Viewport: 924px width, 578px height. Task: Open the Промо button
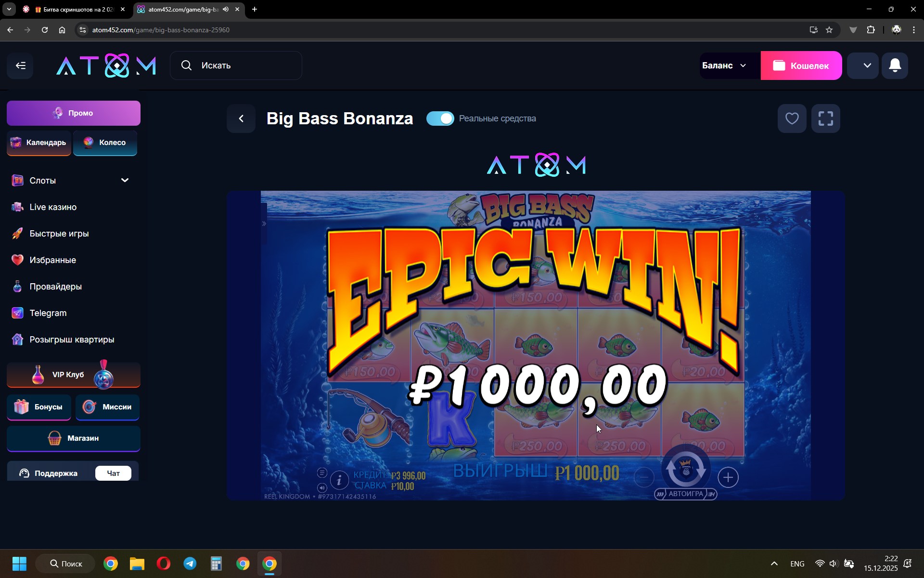coord(74,113)
